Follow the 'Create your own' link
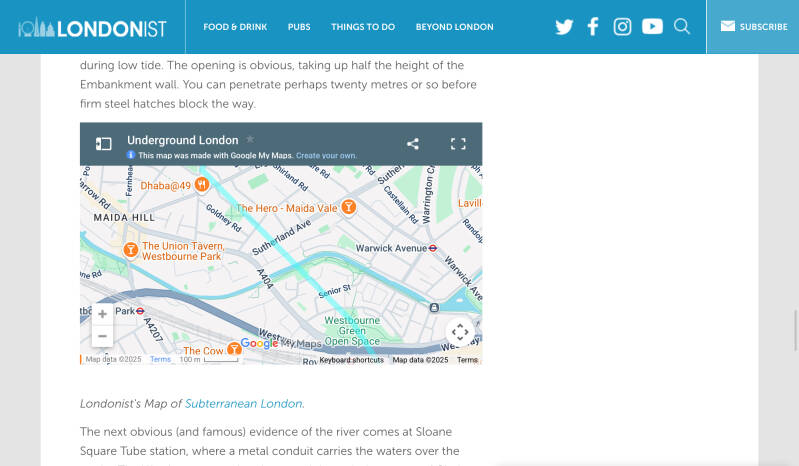Viewport: 799px width, 466px height. tap(326, 155)
